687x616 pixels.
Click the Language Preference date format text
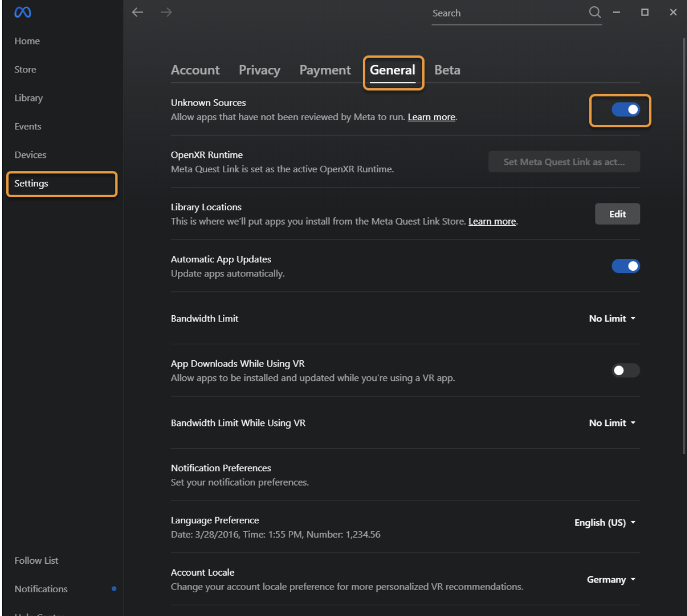tap(276, 534)
